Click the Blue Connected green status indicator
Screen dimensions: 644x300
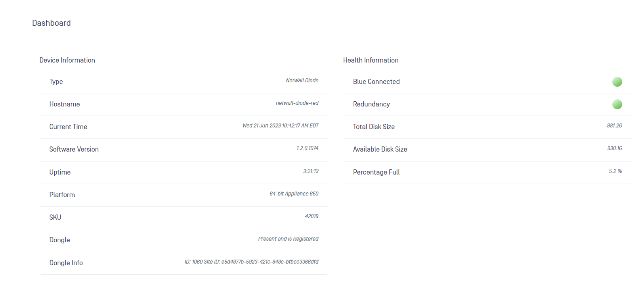coord(617,82)
